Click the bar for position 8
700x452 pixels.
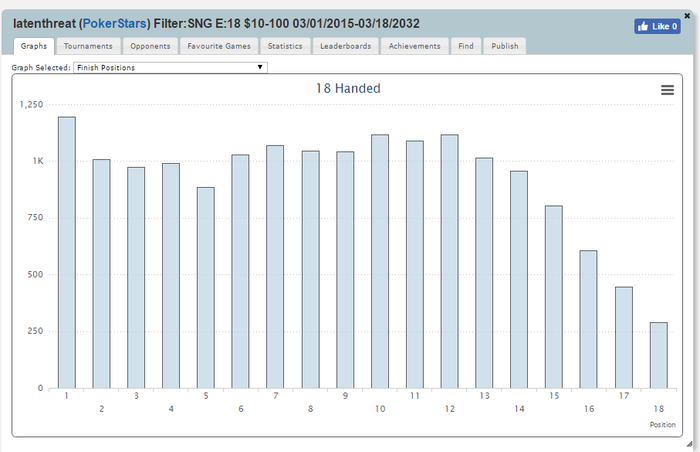coord(311,270)
